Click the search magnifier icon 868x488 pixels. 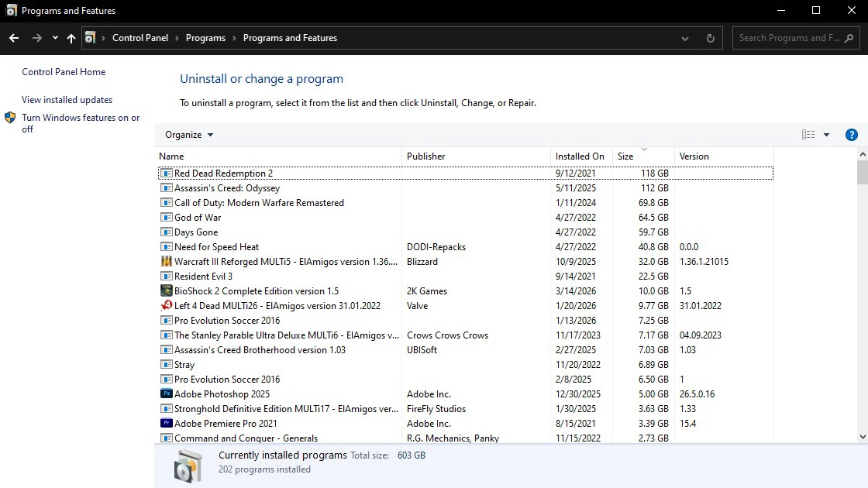pos(849,38)
